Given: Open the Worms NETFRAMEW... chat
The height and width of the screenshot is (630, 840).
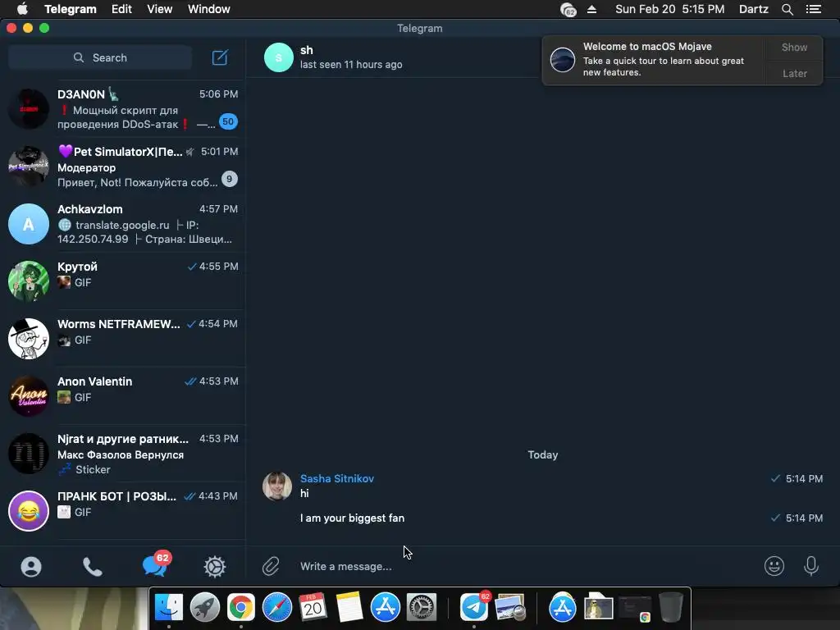Looking at the screenshot, I should tap(123, 338).
